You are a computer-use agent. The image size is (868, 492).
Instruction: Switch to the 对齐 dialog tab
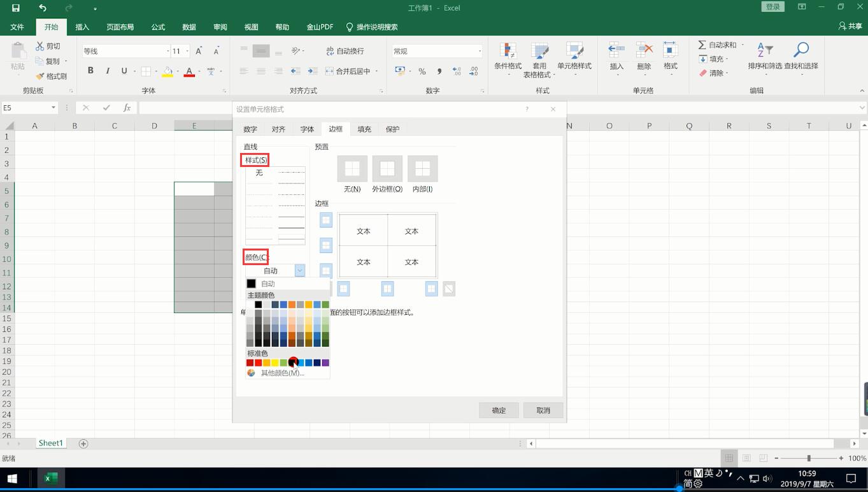[278, 129]
